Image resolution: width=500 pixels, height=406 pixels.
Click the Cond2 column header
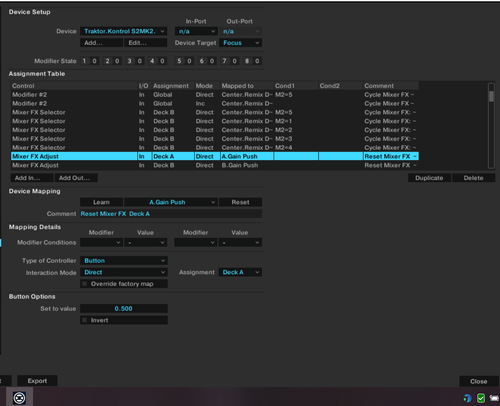(341, 86)
